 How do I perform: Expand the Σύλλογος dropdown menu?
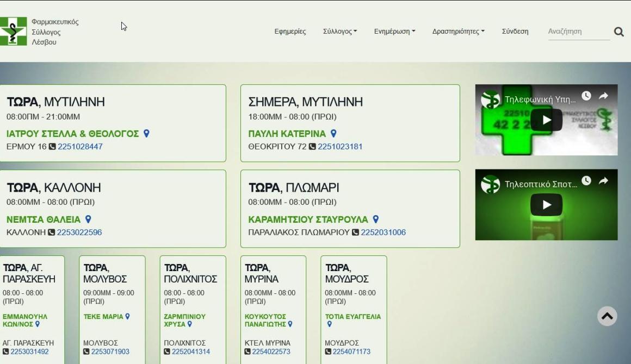tap(340, 32)
